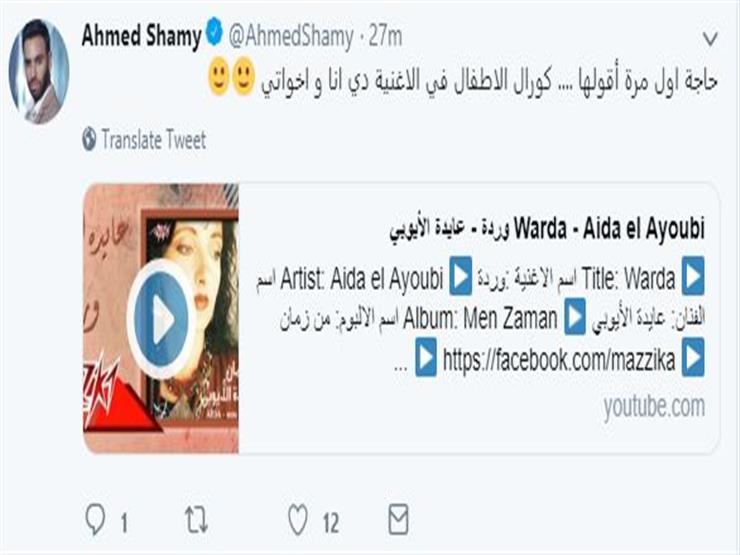740x555 pixels.
Task: Like the tweet with the heart icon
Action: (298, 520)
